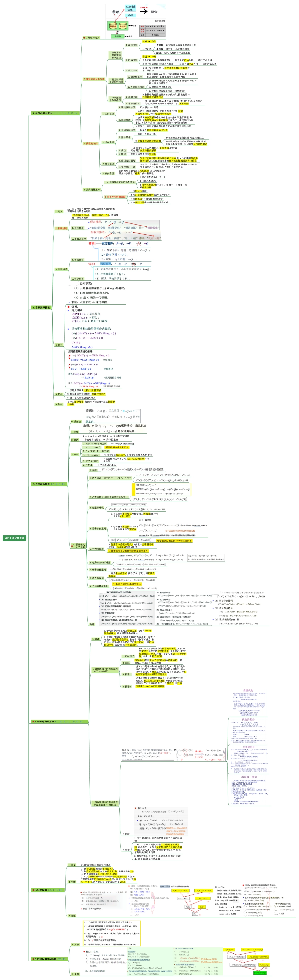The image size is (299, 980).
Task: Click the 3. 术语 node under 归结演绎推理
Action: point(75,454)
